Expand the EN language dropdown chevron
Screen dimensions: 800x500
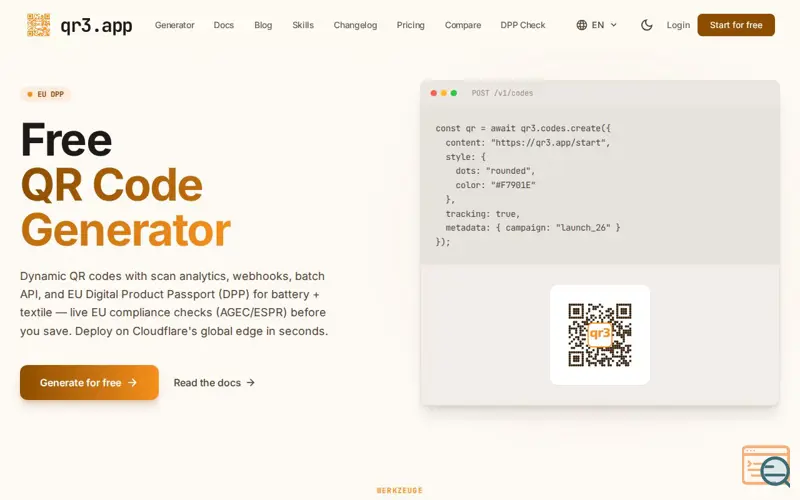(x=614, y=25)
